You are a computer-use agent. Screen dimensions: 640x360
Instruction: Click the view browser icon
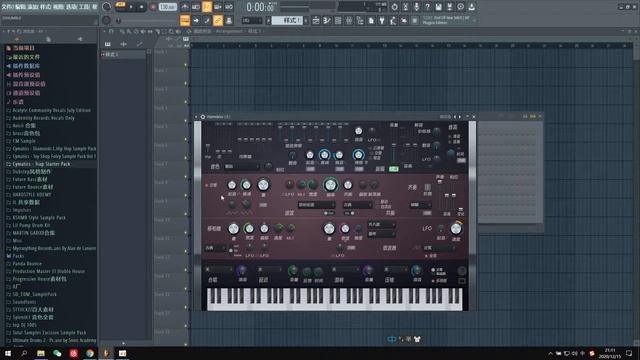(360, 20)
